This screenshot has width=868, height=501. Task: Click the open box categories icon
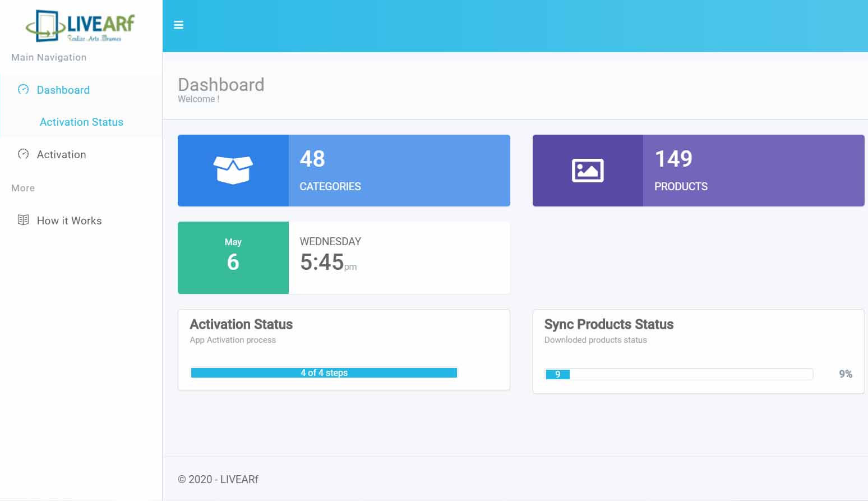(x=233, y=170)
